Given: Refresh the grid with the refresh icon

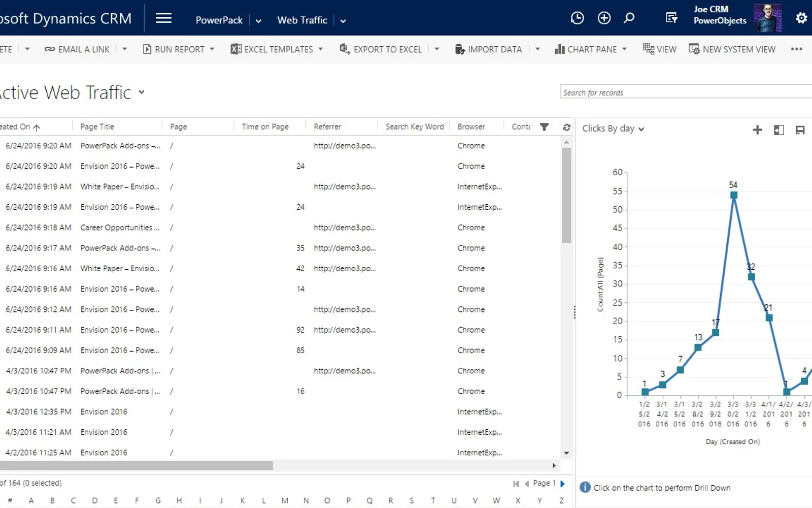Looking at the screenshot, I should tap(567, 127).
